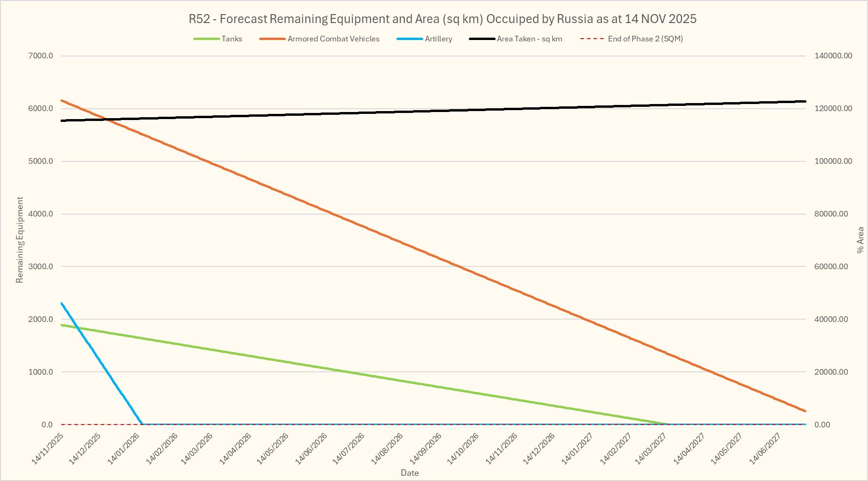Click the 4000.0 label on the left axis
Viewport: 868px width, 481px height.
(x=41, y=214)
